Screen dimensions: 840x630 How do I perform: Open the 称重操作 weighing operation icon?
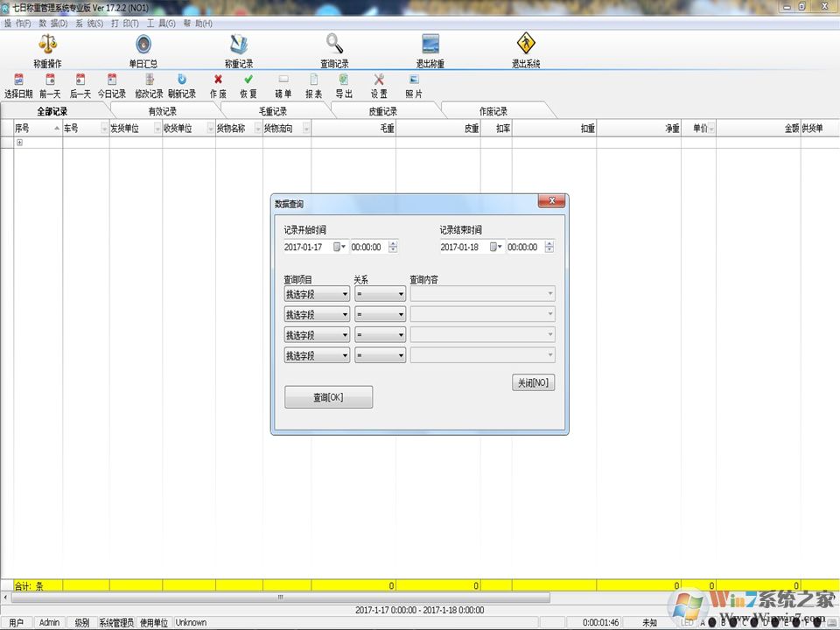point(47,45)
